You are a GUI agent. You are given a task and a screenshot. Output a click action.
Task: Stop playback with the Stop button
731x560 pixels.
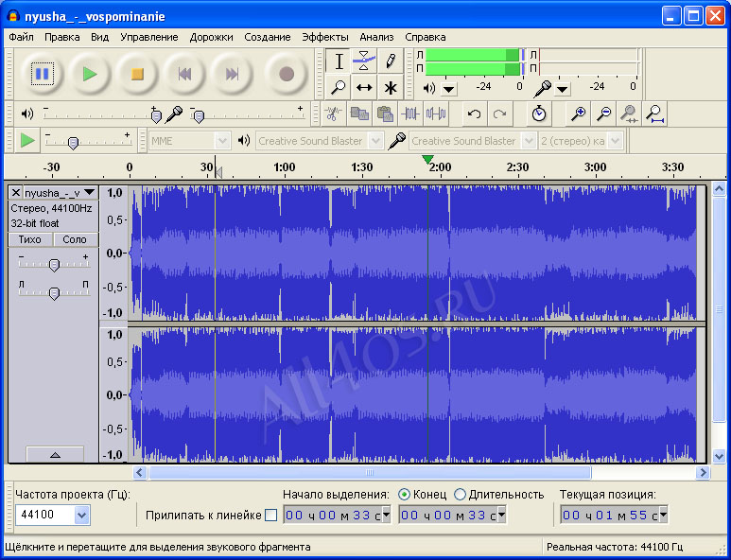[137, 74]
